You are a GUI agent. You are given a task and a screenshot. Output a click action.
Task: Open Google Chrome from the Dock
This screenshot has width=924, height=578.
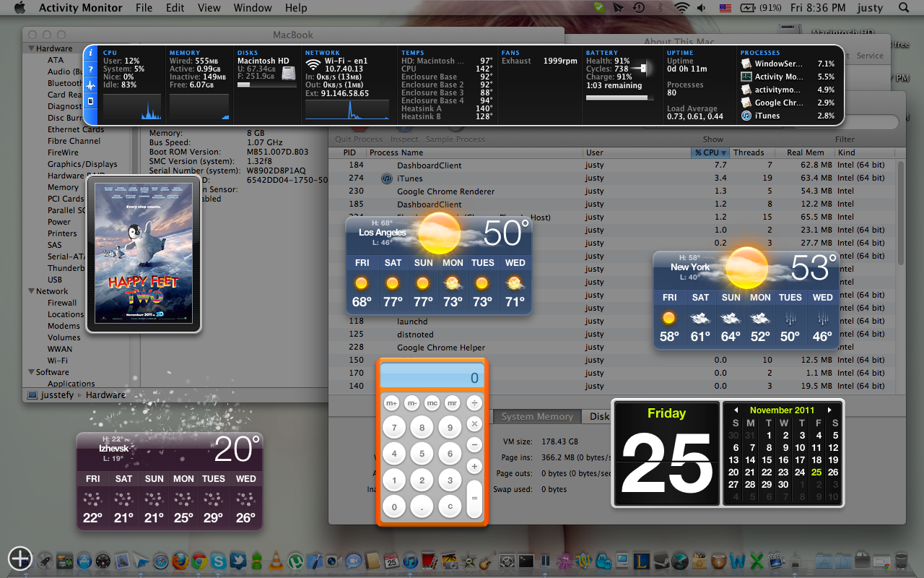tap(199, 561)
